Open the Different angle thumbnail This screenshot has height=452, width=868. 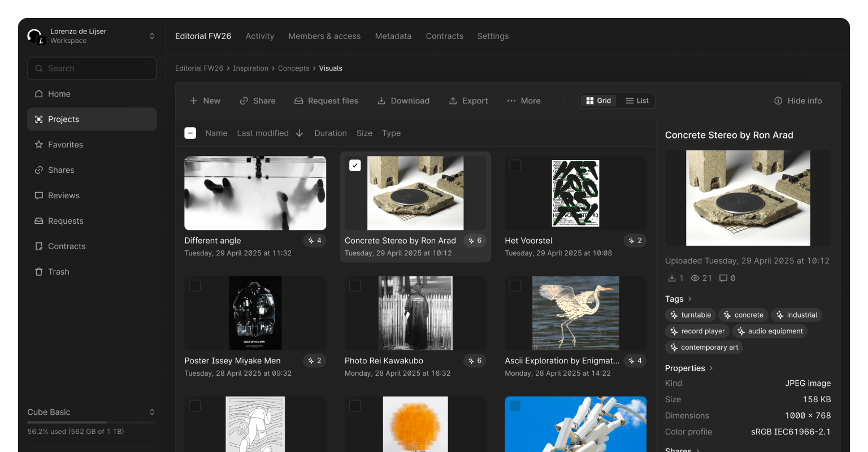[255, 193]
